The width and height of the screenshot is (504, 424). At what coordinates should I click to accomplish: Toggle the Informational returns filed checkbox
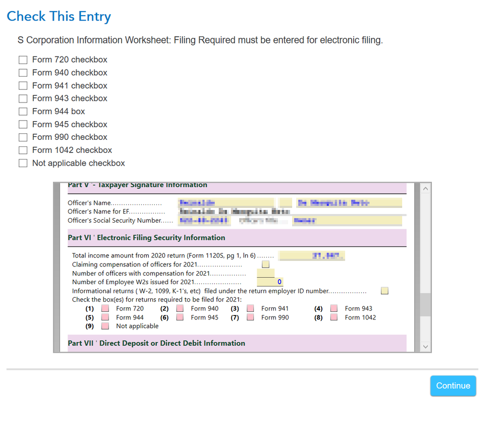[384, 290]
